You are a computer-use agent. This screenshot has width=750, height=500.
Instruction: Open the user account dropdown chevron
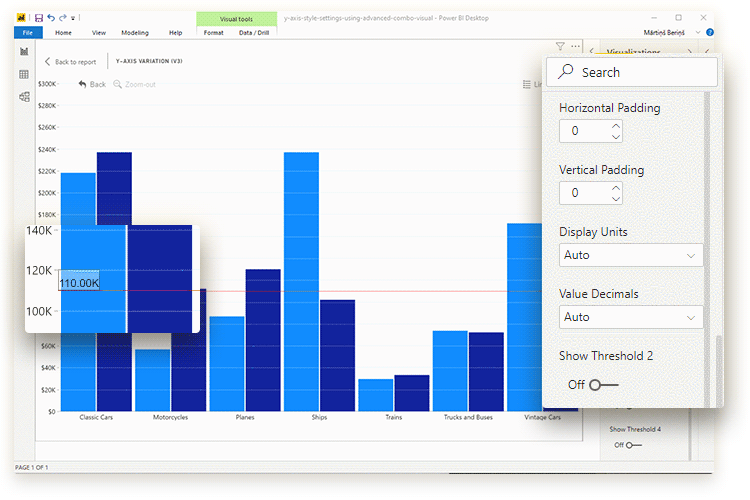point(698,33)
